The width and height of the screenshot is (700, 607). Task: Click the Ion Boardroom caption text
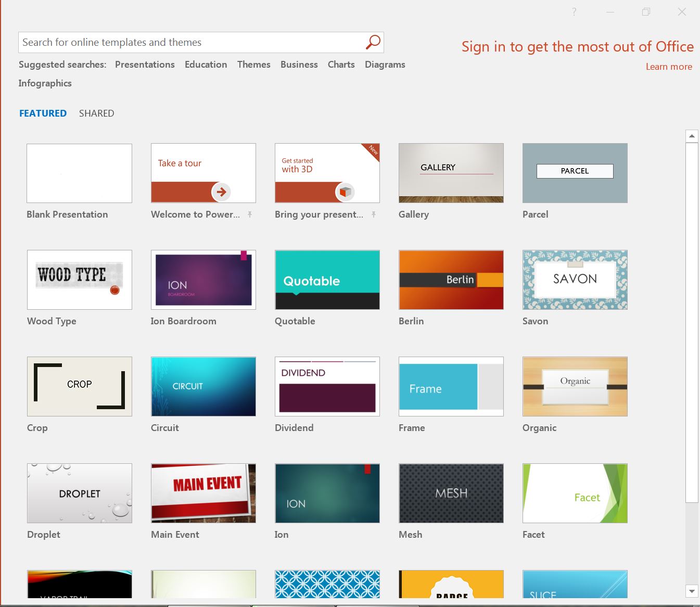click(183, 321)
